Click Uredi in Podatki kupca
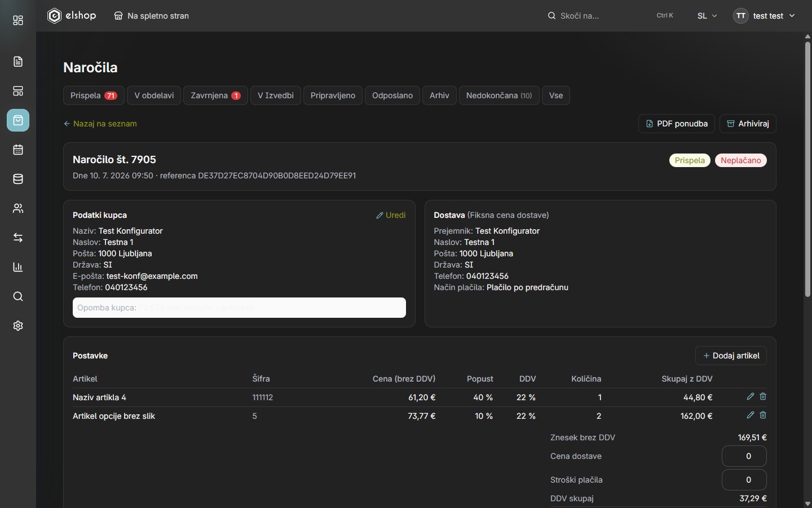The image size is (812, 508). point(391,215)
